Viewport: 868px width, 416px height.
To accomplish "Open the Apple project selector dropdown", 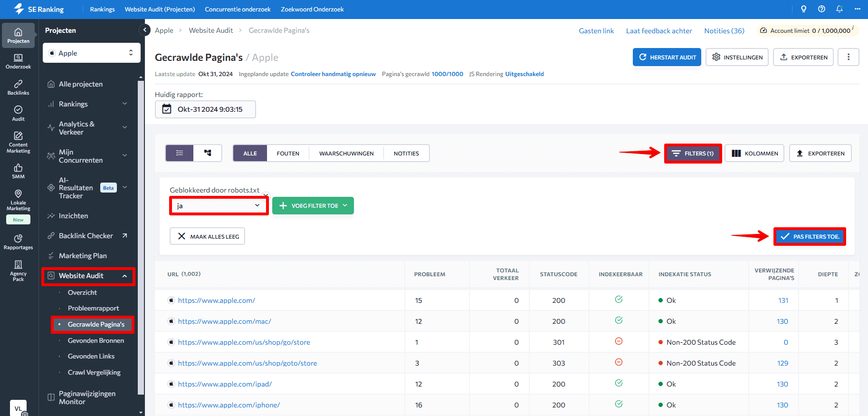I will 92,53.
